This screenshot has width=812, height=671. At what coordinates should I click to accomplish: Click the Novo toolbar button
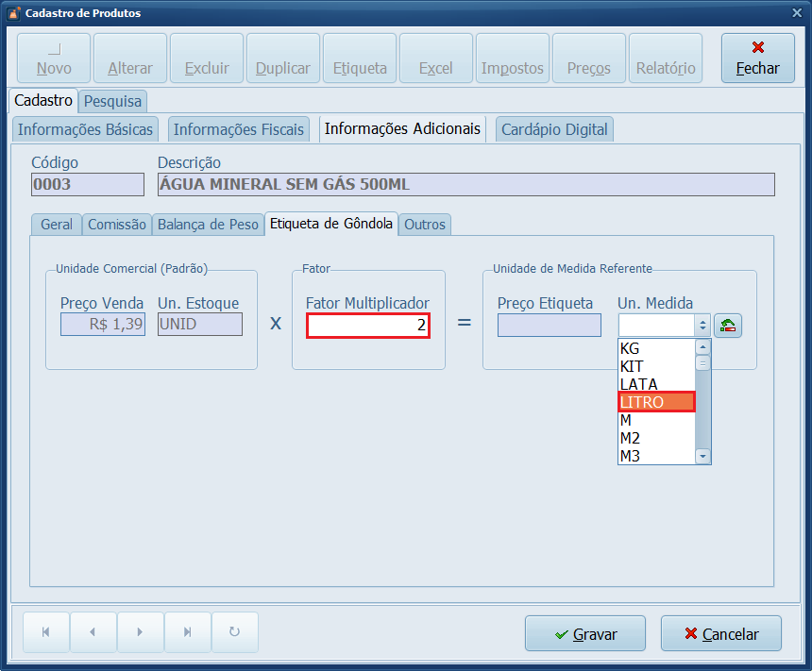(54, 59)
